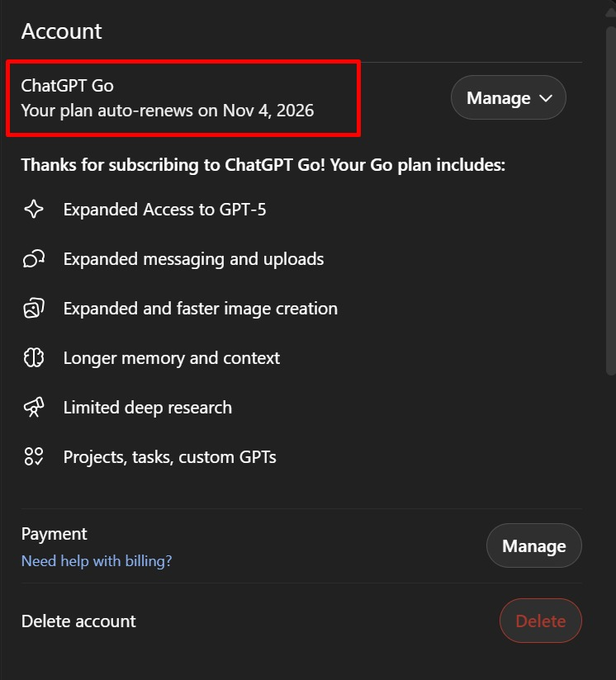The width and height of the screenshot is (616, 680).
Task: Click the chat bubbles icon for expanded messaging
Action: pyautogui.click(x=34, y=259)
